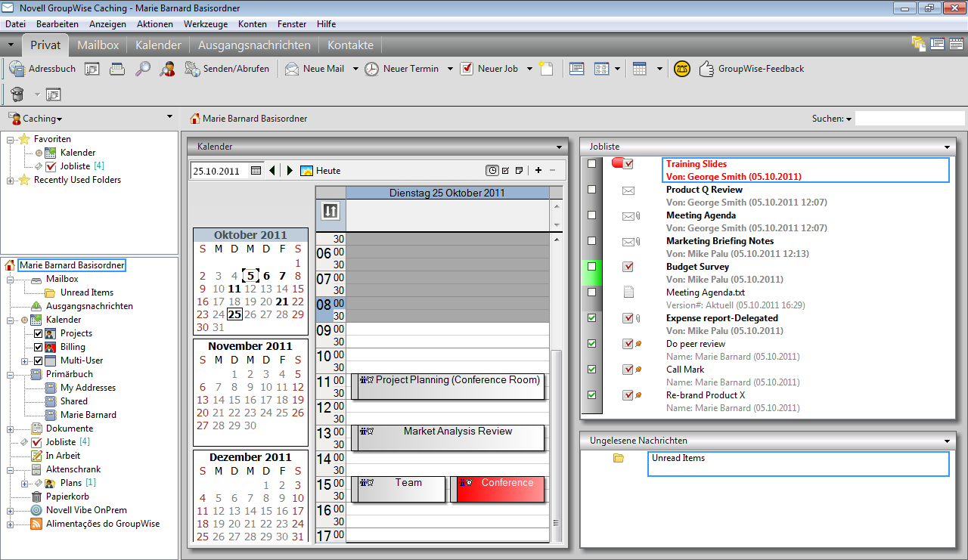Screen dimensions: 968x560
Task: Create a new appointment with Neuer Termin
Action: (x=402, y=69)
